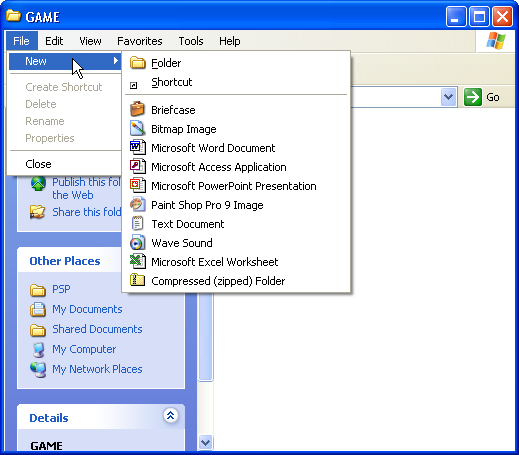This screenshot has width=519, height=455.
Task: Maximize the GAME window
Action: tap(479, 17)
